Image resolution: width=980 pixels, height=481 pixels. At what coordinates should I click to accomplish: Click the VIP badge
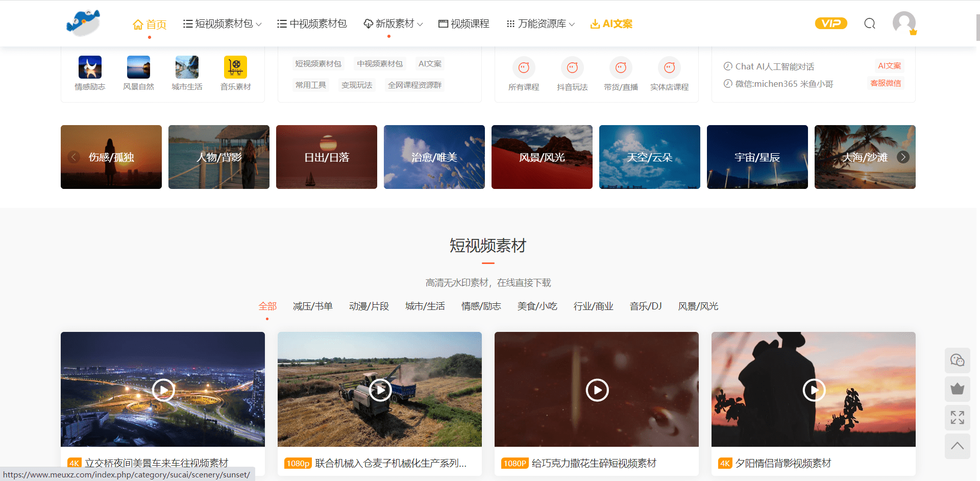pos(831,23)
